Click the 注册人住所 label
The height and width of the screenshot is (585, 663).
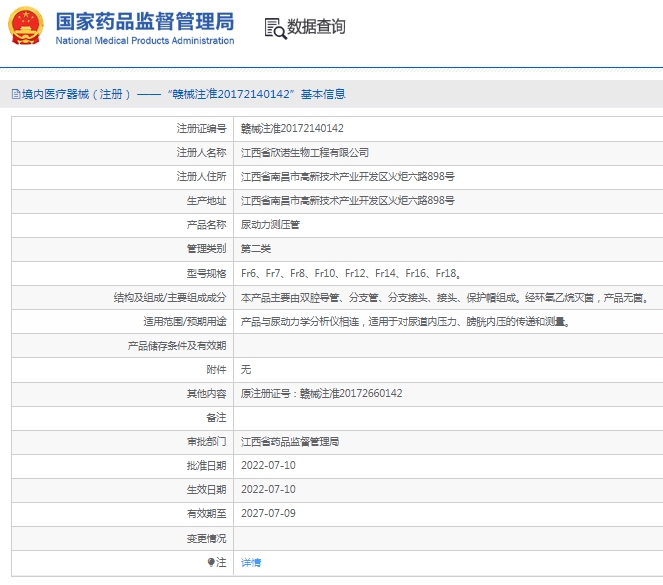click(201, 177)
